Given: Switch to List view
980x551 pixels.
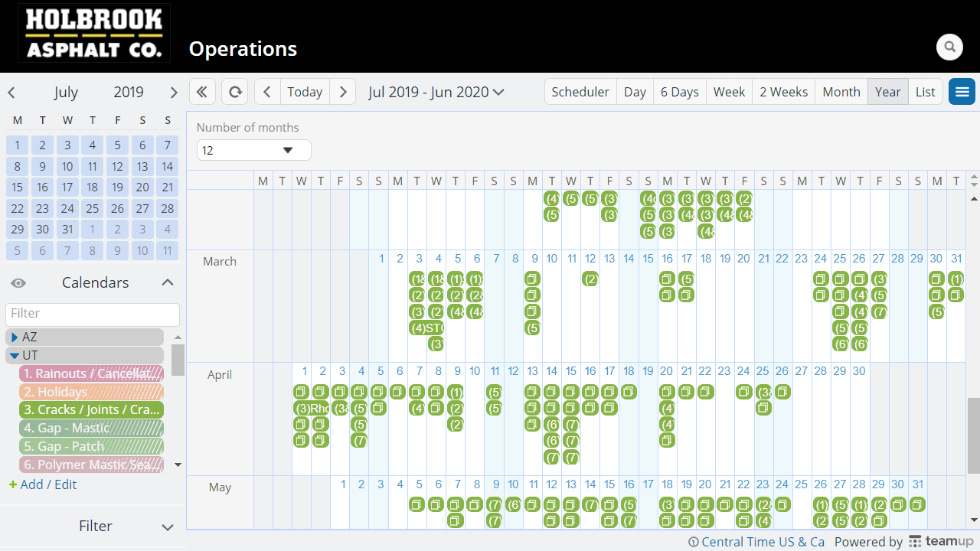Looking at the screenshot, I should click(926, 92).
